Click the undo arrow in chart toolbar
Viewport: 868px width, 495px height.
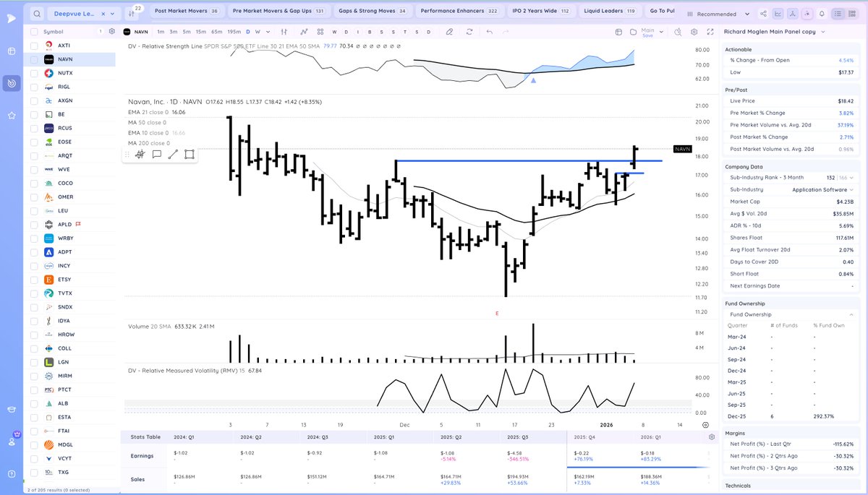(490, 32)
